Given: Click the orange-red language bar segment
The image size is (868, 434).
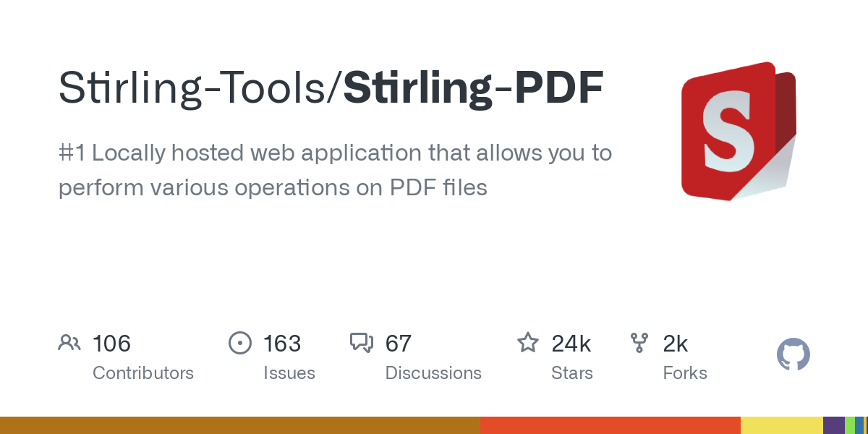Looking at the screenshot, I should [610, 425].
